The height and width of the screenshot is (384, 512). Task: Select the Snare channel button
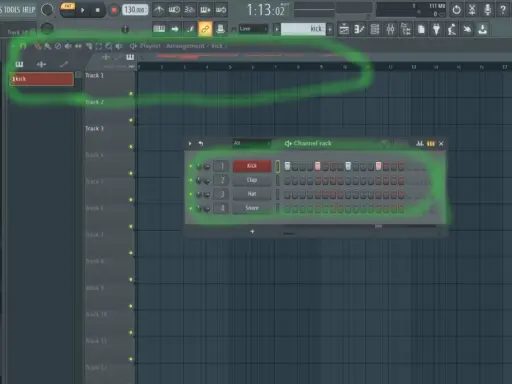pyautogui.click(x=252, y=208)
